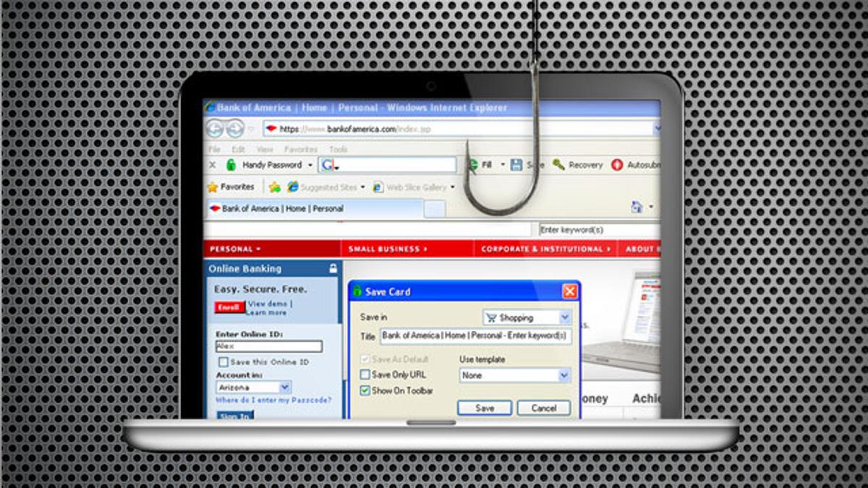
Task: Check the Save this Online ID checkbox
Action: 224,362
